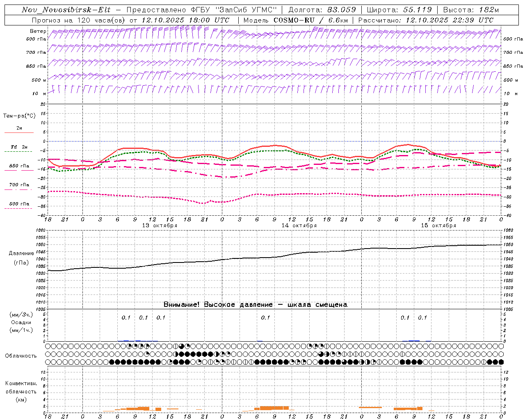Select the provider text ФГБУ "ЗапСиб УГМС"
Screen dimensions: 525x420
coord(234,10)
